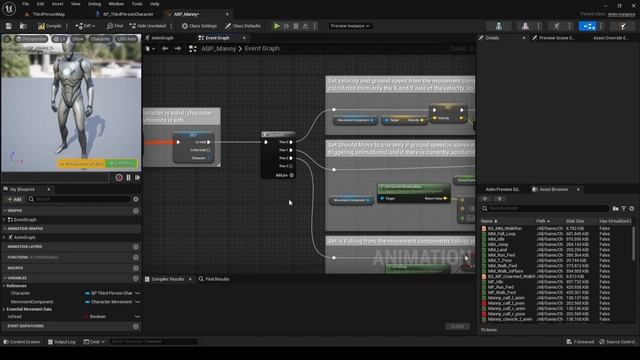
Task: Close the Event Graph tab
Action: pos(244,38)
